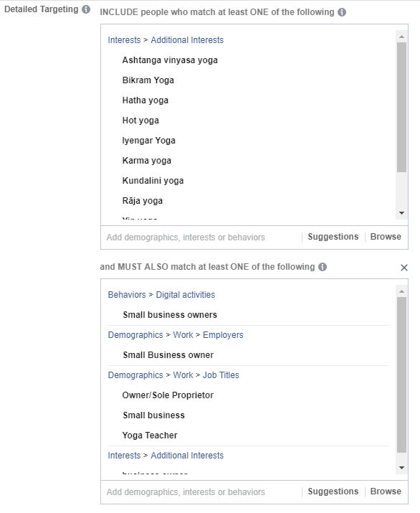Remove the MUST ALSO match section
The height and width of the screenshot is (513, 420).
pyautogui.click(x=404, y=268)
